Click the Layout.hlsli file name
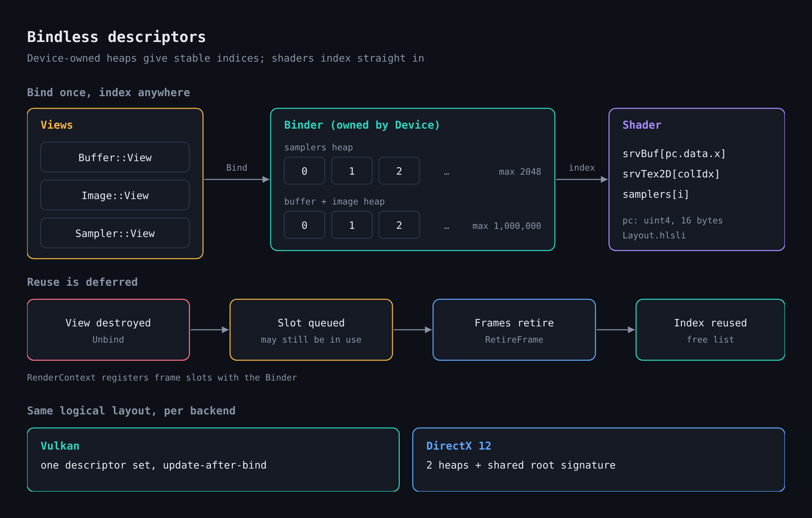The width and height of the screenshot is (812, 518). [x=654, y=235]
